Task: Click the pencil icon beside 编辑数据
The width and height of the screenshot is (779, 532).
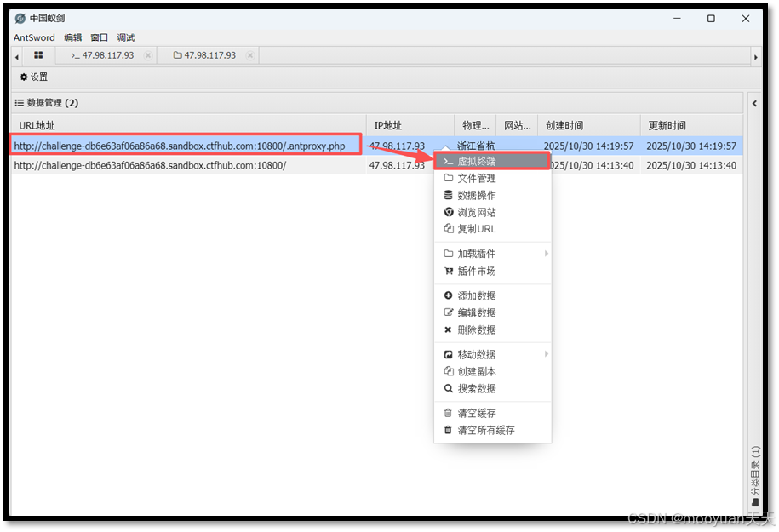Action: pos(448,312)
